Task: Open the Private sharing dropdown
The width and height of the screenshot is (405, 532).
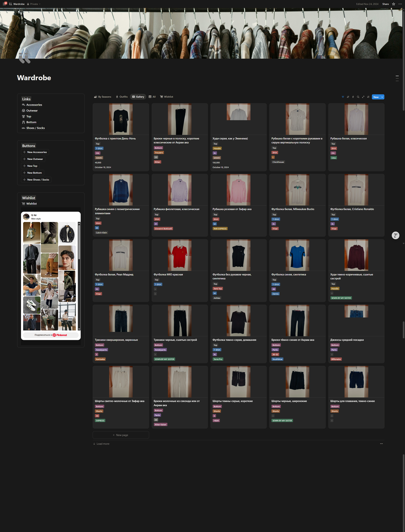Action: tap(34, 4)
